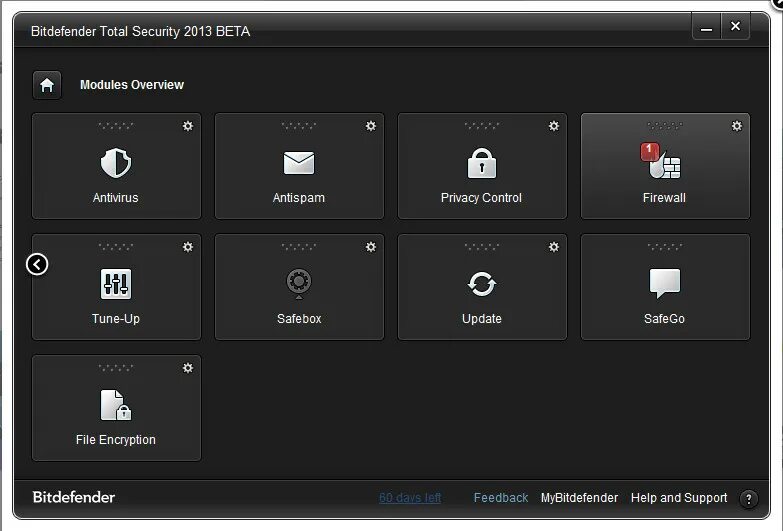Click the help question mark icon
This screenshot has width=783, height=531.
click(x=749, y=499)
